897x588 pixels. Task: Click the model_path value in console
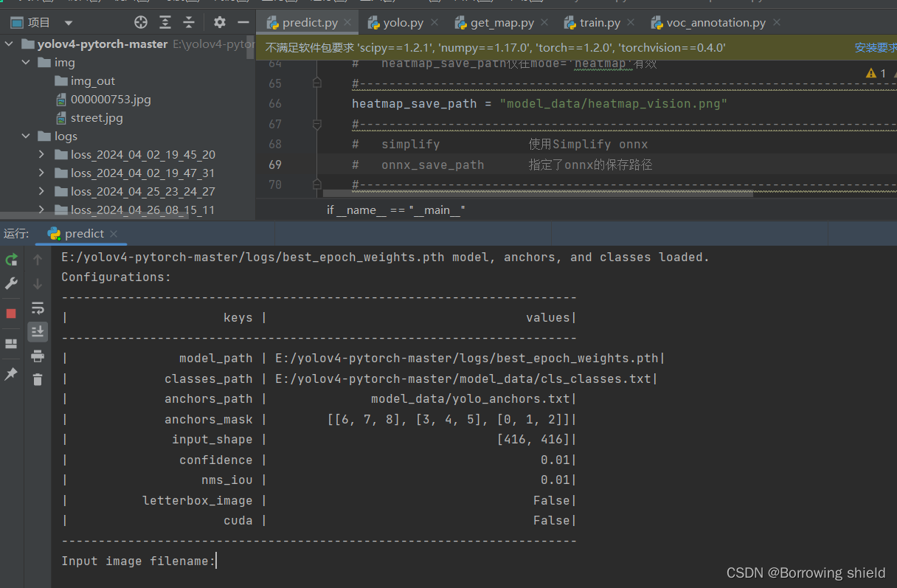point(466,359)
